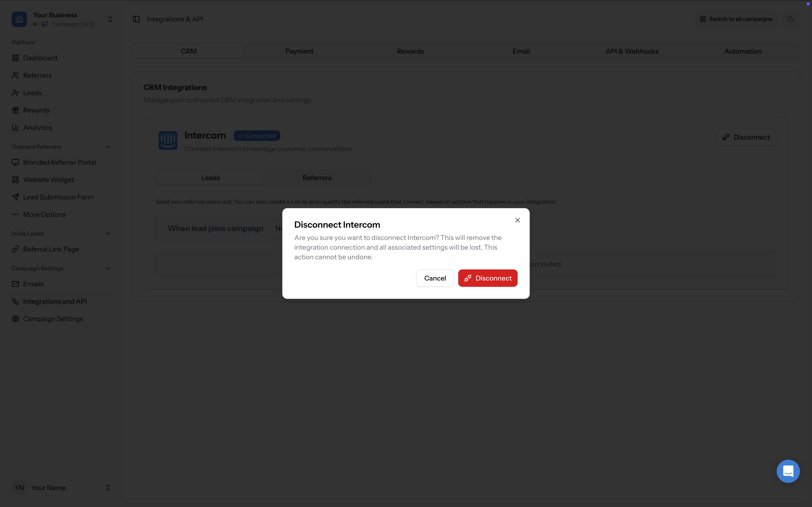This screenshot has width=812, height=507.
Task: Confirm with the red Disconnect button
Action: click(x=487, y=278)
